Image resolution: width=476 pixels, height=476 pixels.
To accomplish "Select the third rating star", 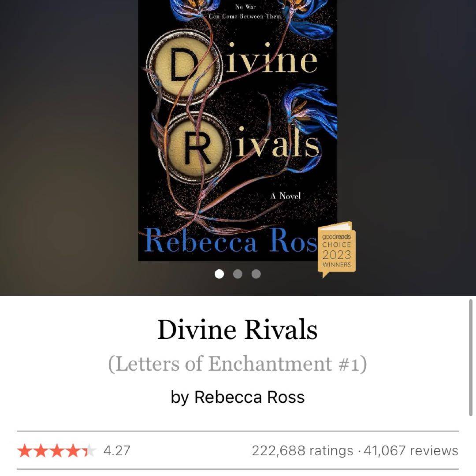I will click(56, 450).
